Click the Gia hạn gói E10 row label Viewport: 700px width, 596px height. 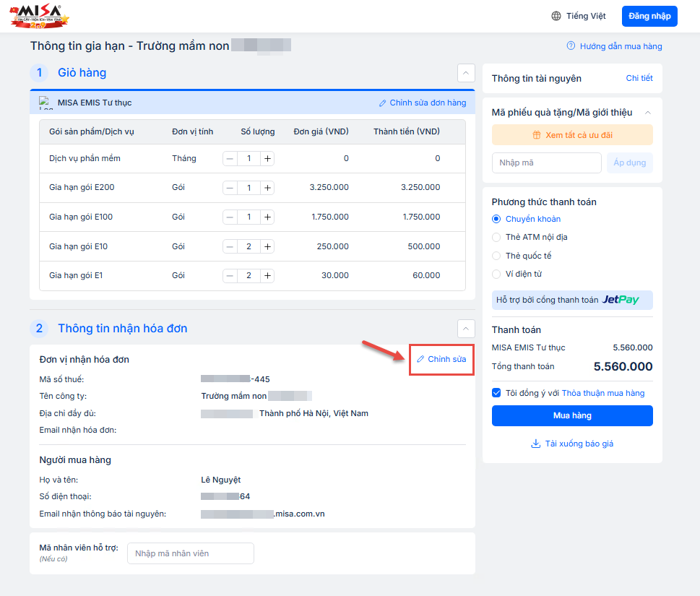[78, 246]
